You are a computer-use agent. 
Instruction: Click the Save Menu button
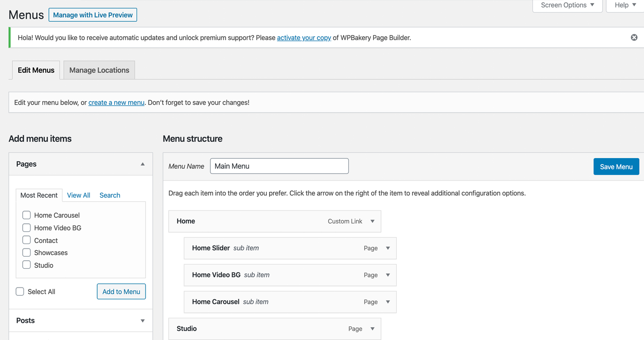616,167
